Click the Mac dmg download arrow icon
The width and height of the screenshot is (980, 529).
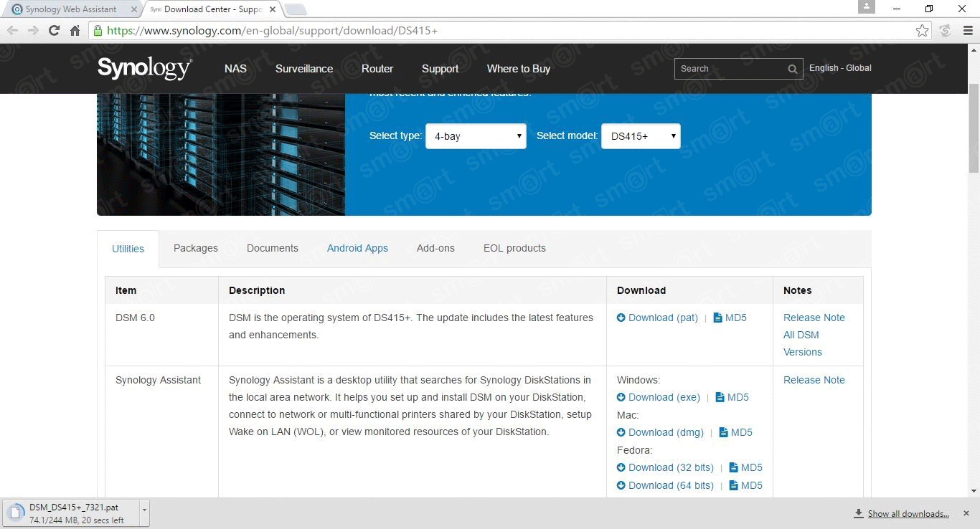tap(621, 432)
